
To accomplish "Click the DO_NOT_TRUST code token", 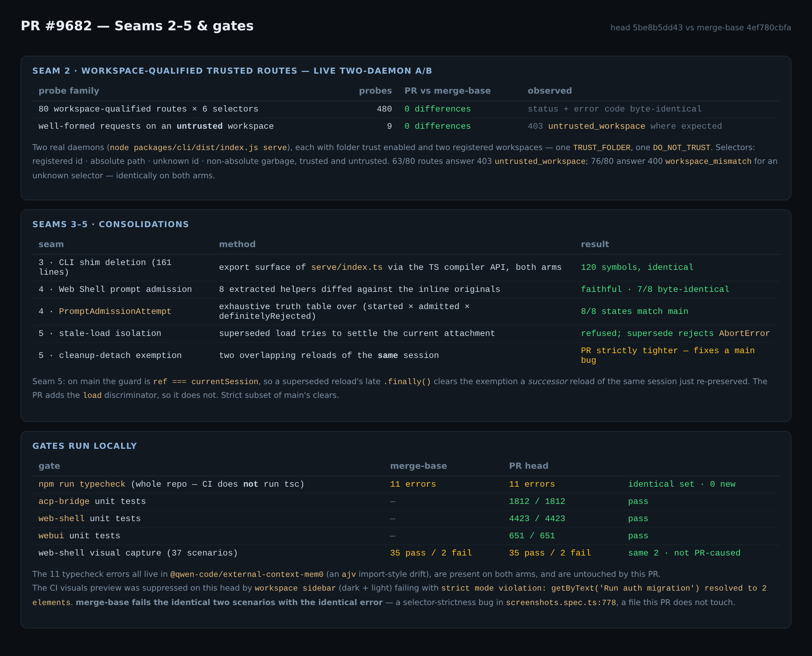I will pos(682,148).
